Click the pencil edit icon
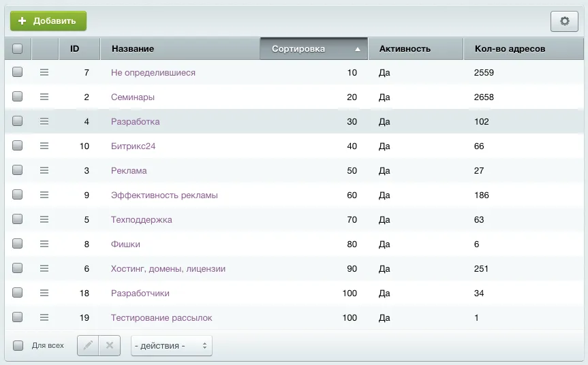This screenshot has width=588, height=365. (x=88, y=345)
